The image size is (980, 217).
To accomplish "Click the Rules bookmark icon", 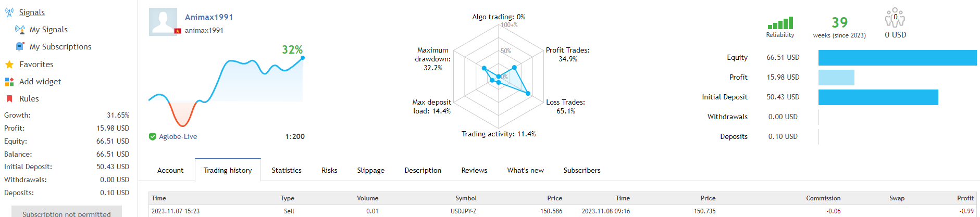I will [x=9, y=99].
